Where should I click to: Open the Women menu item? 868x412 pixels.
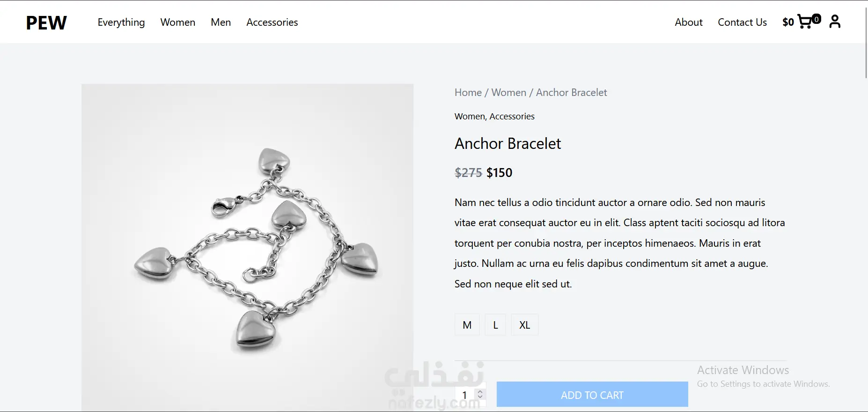[x=178, y=22]
